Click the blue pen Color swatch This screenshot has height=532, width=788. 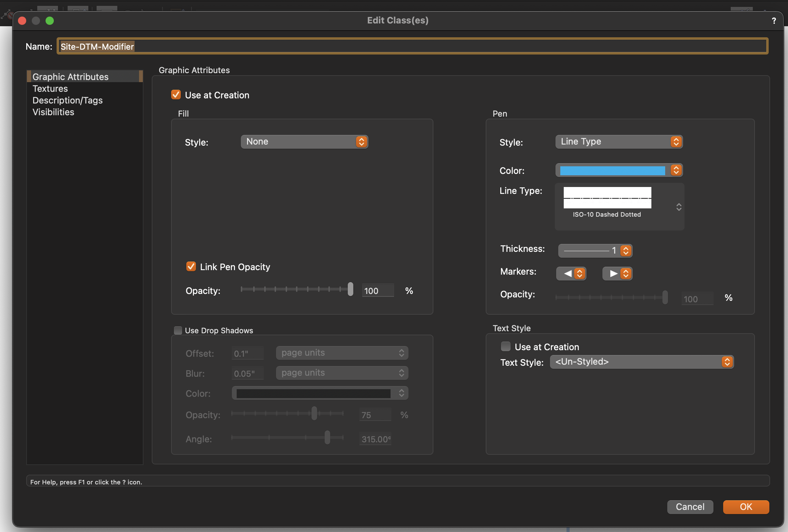pyautogui.click(x=612, y=170)
